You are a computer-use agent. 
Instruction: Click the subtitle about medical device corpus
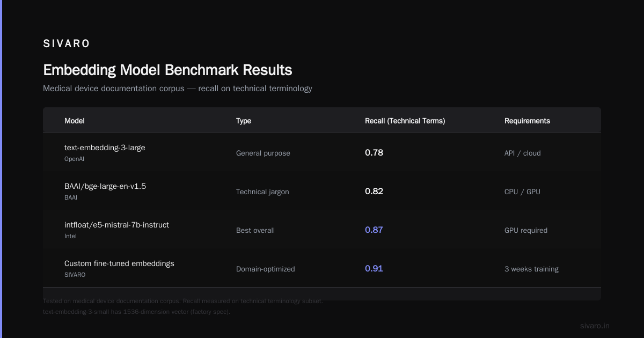[178, 89]
